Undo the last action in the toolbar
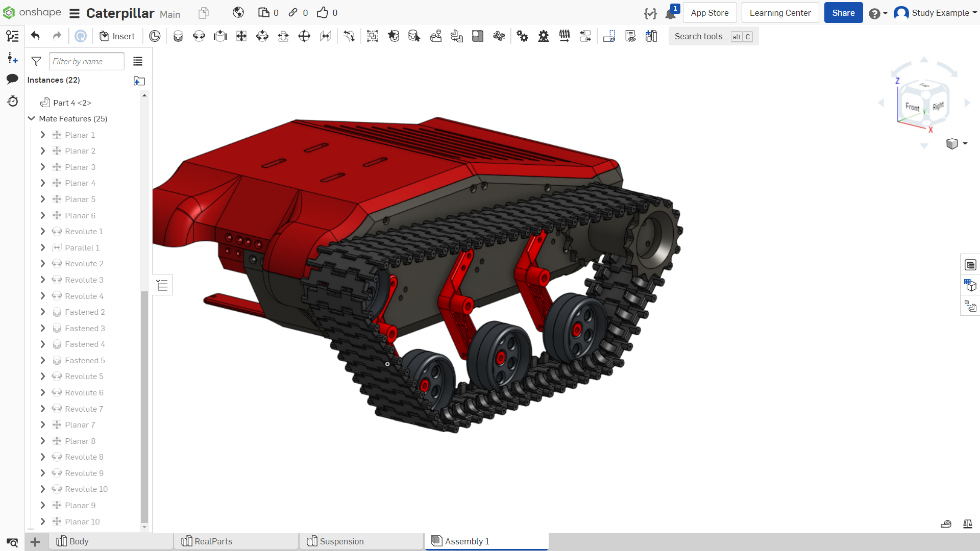Viewport: 980px width, 551px height. click(35, 36)
